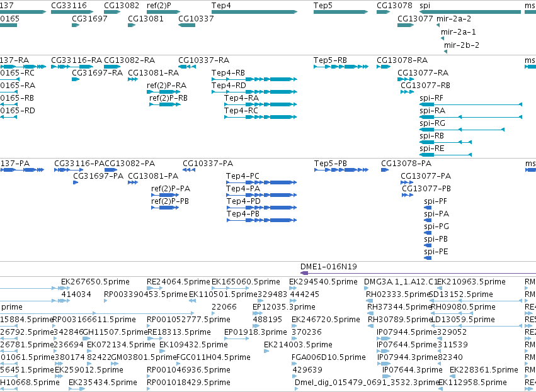Image resolution: width=536 pixels, height=392 pixels.
Task: Select protein CG13077-PA
Action: (407, 182)
